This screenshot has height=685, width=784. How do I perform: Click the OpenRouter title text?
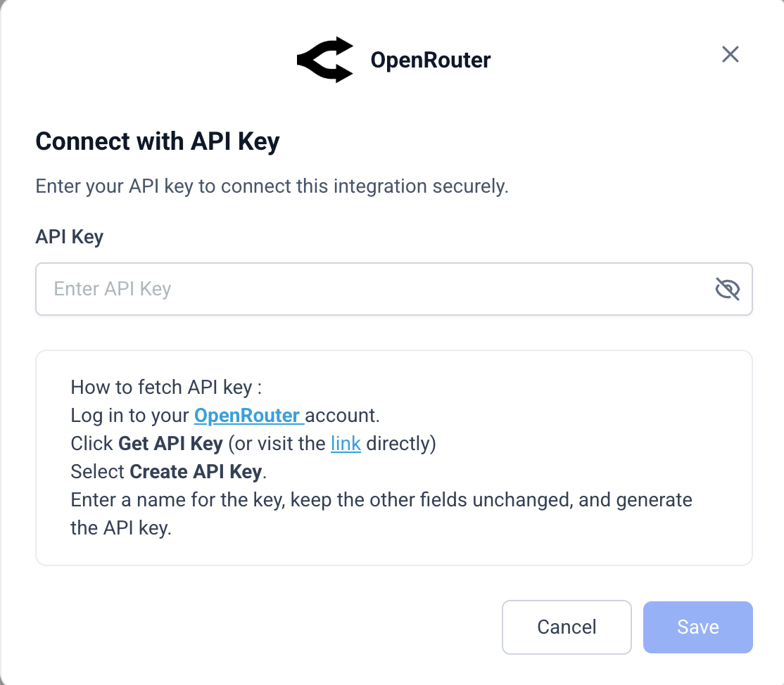click(x=430, y=60)
